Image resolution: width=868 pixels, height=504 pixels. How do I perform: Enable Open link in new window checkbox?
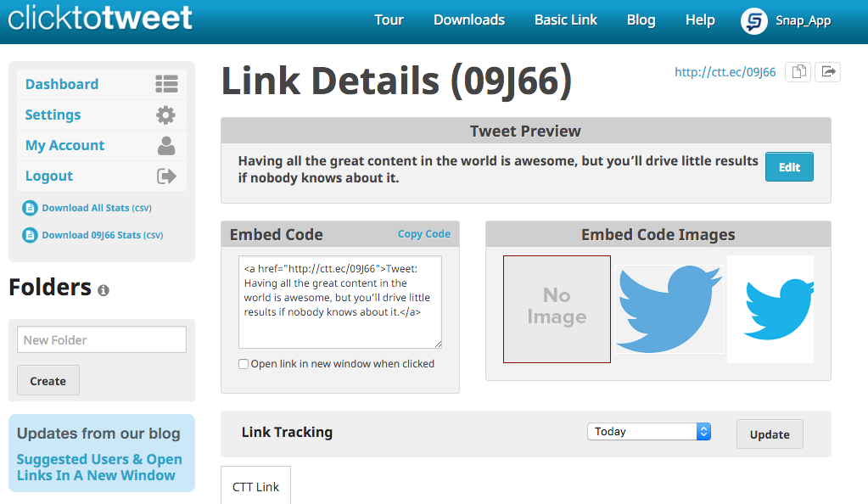point(244,364)
